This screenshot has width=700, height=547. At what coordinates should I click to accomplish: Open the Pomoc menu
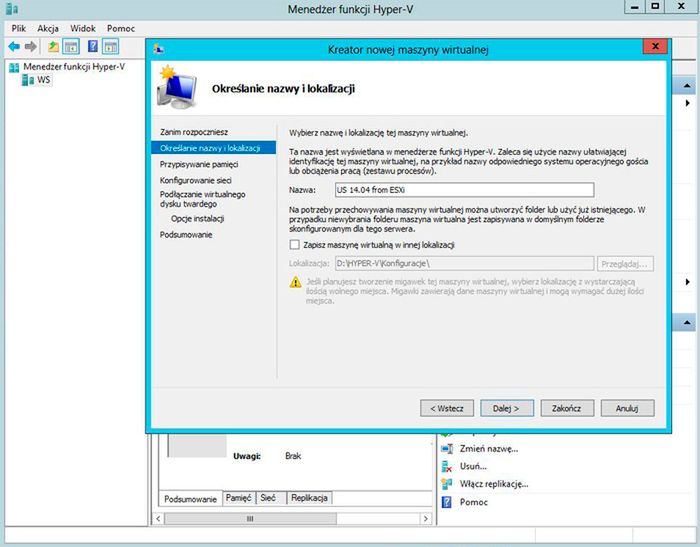tap(121, 28)
